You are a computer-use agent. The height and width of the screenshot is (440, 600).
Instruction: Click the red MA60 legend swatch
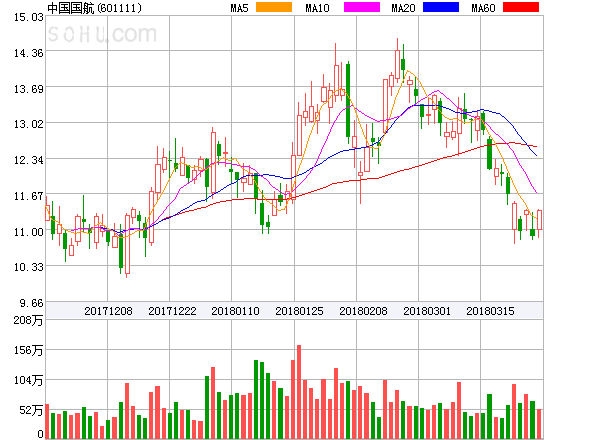coord(522,8)
